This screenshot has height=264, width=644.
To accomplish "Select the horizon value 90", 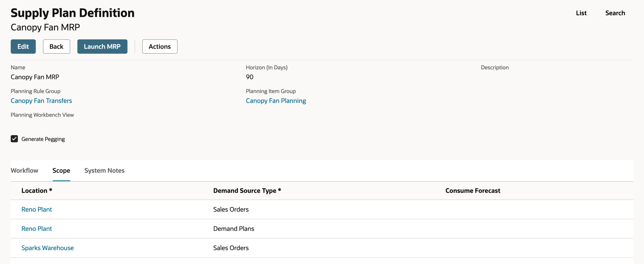I will pos(250,77).
